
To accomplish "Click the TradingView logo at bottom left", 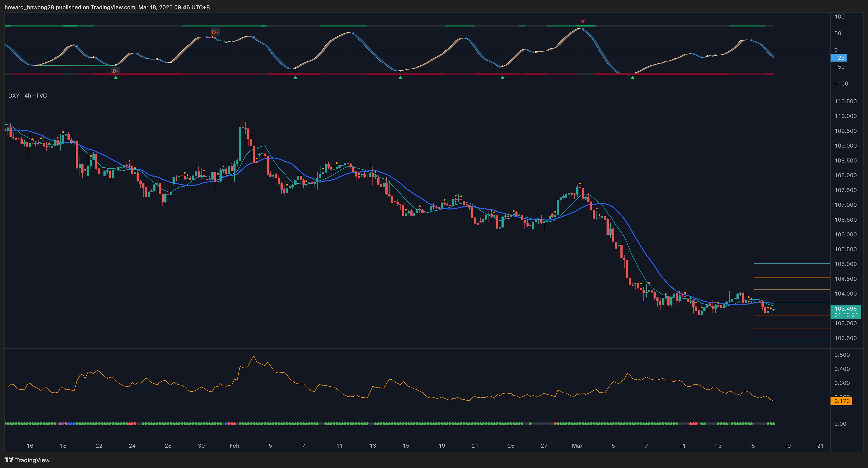I will click(x=27, y=460).
